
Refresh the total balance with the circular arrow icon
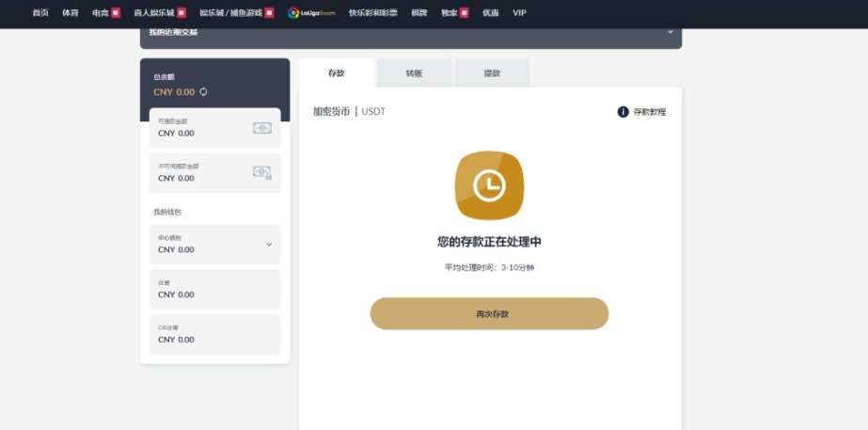[203, 92]
